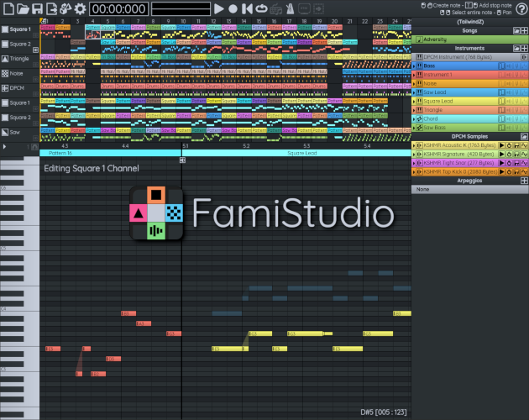Edit waveform of KSHMR Top Kick 0
The image size is (529, 420).
[524, 172]
